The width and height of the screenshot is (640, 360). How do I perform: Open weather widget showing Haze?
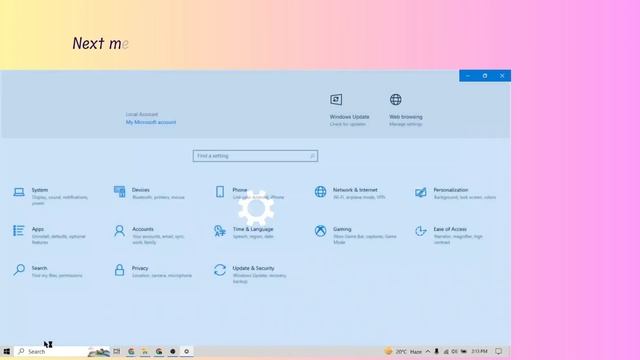pos(403,351)
